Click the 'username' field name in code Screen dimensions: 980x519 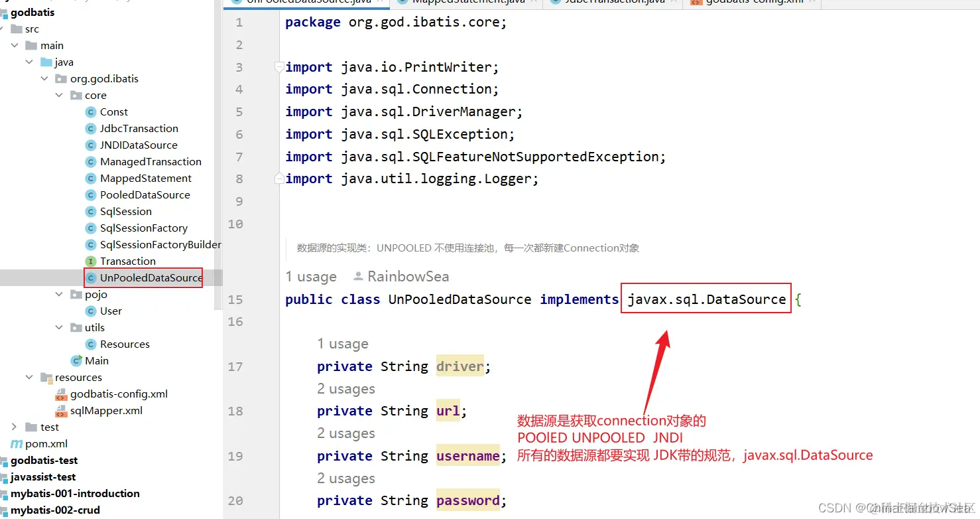468,456
